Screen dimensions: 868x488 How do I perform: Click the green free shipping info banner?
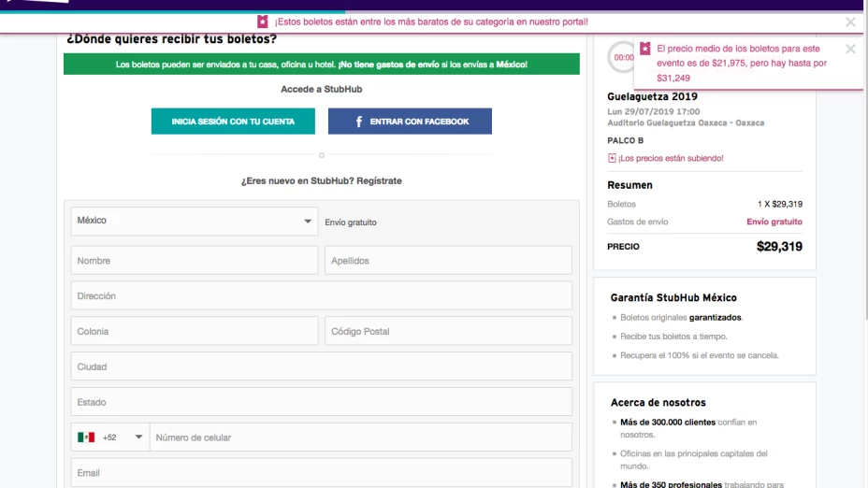pyautogui.click(x=321, y=65)
